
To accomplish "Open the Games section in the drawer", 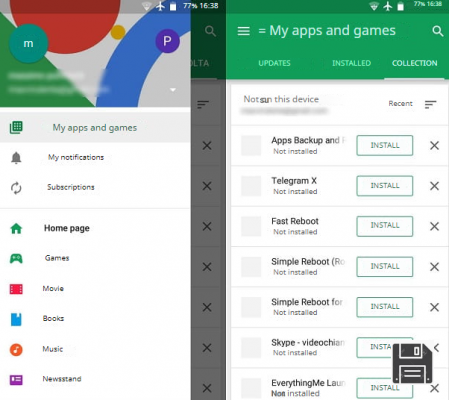I will 95,258.
